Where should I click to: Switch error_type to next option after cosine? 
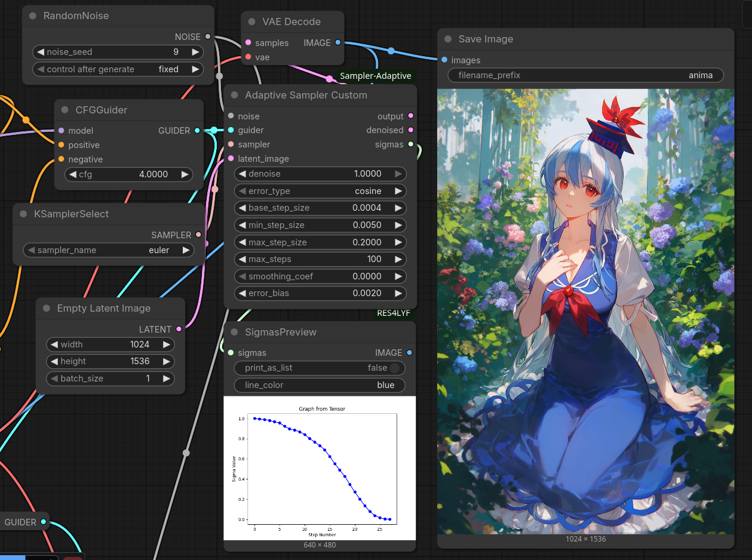398,191
